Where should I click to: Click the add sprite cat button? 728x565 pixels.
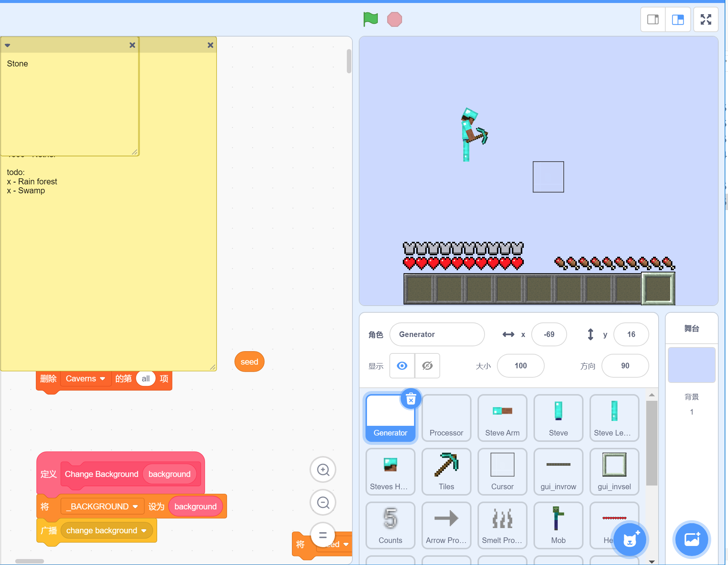[x=630, y=540]
